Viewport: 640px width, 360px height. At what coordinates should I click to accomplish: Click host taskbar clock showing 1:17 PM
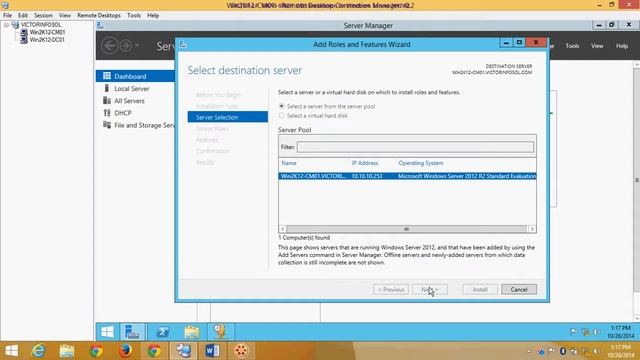point(620,351)
